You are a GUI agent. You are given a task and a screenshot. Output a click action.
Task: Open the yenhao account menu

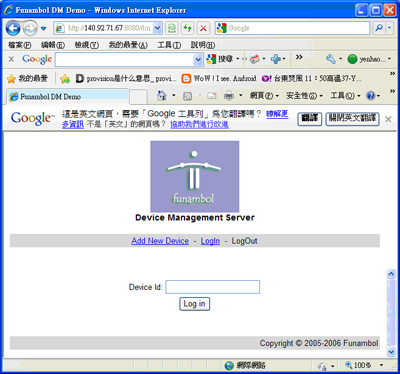tap(369, 59)
